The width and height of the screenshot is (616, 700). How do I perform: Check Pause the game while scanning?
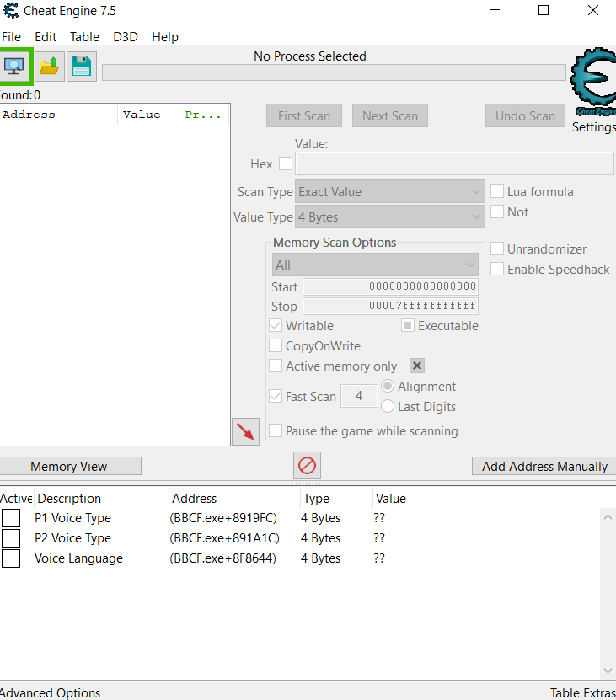[x=276, y=430]
